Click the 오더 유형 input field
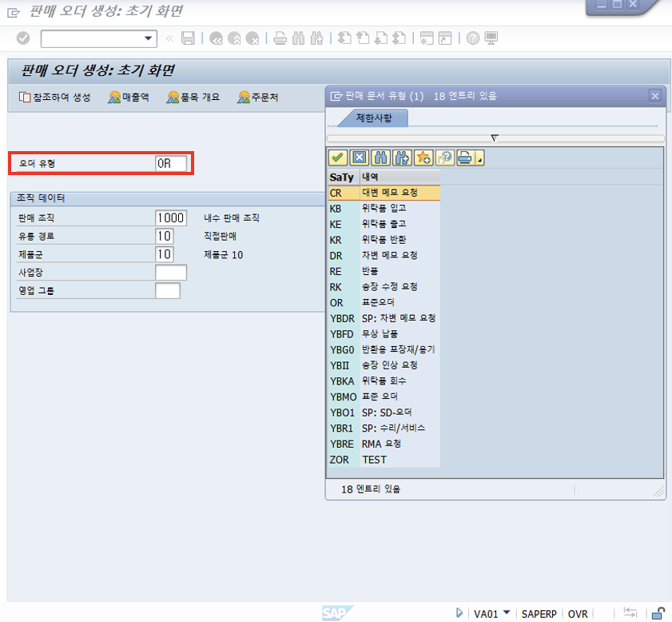The image size is (672, 622). coord(170,163)
